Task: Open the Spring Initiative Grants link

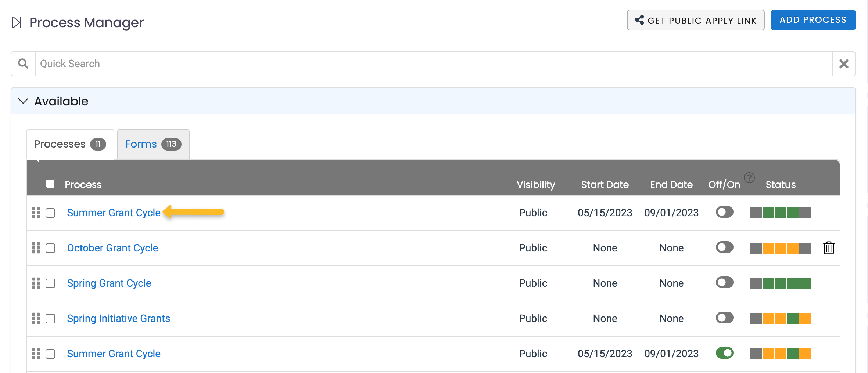Action: click(118, 318)
